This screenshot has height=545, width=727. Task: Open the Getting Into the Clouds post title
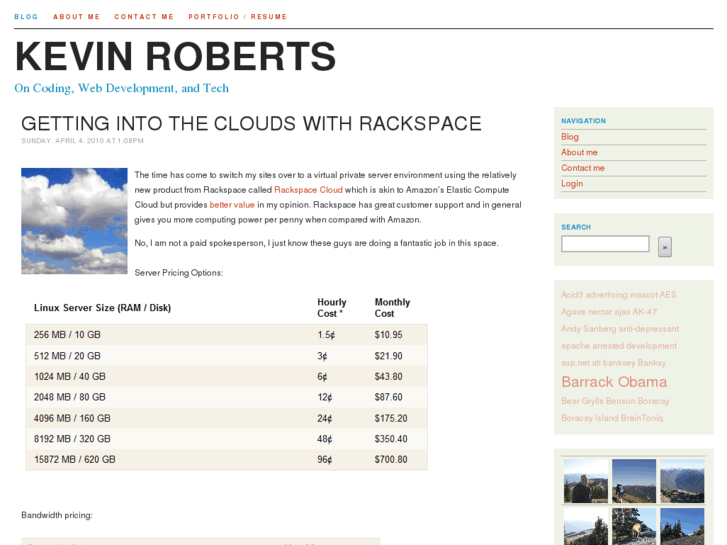coord(251,124)
